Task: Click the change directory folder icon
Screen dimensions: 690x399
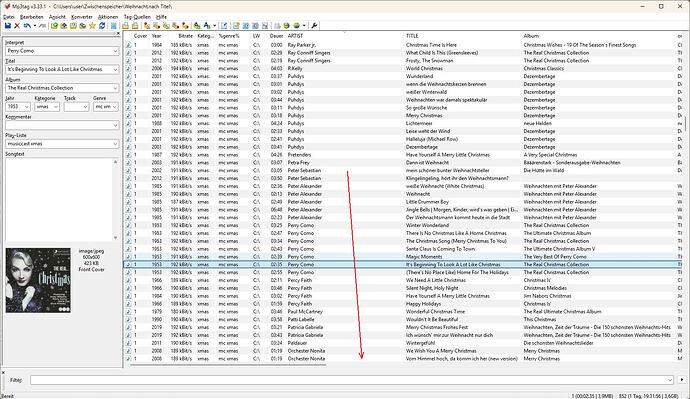Action: [x=54, y=26]
